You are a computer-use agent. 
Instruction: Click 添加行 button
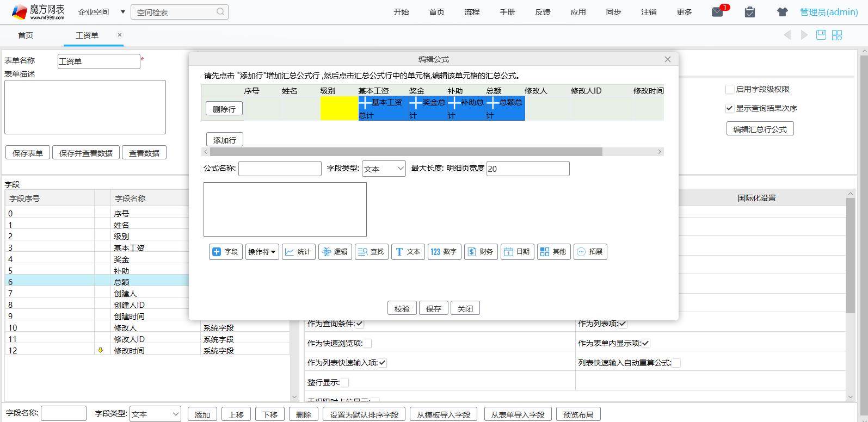coord(225,140)
